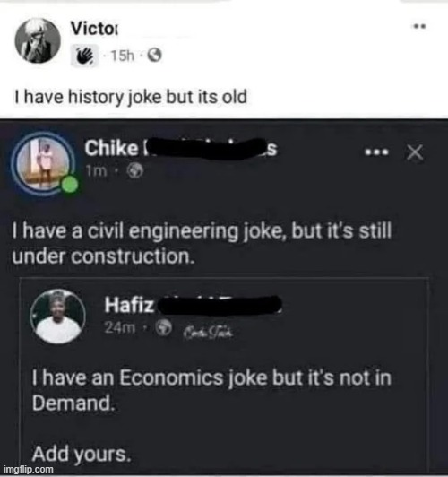Viewport: 448px width, 477px height.
Task: Click text 'I have history joke but its old'
Action: click(x=131, y=97)
